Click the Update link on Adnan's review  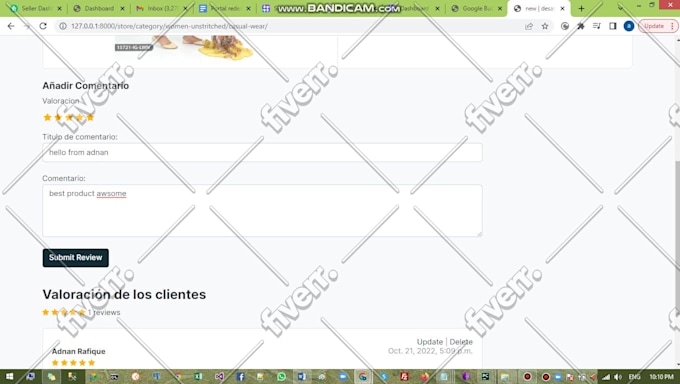click(430, 342)
